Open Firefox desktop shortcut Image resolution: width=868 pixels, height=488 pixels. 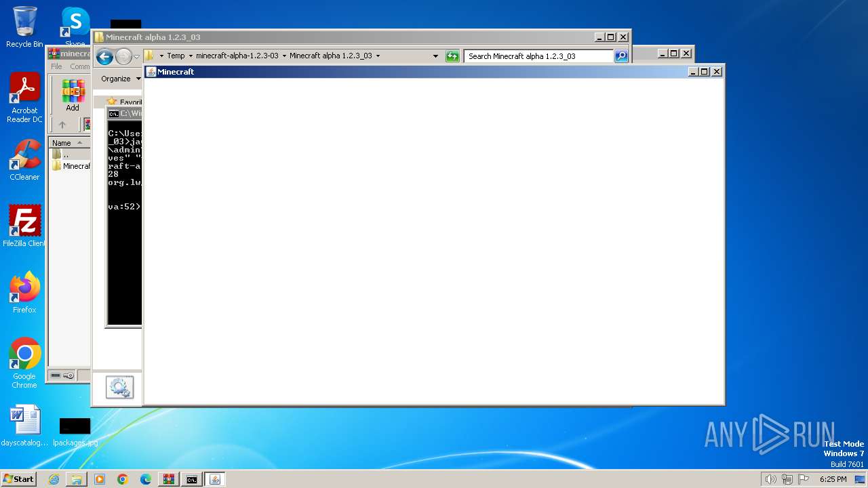(24, 293)
